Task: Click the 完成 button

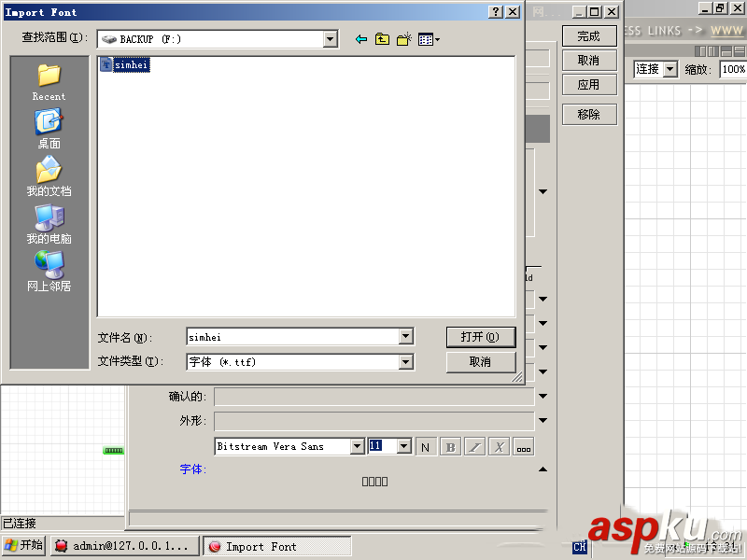Action: (x=589, y=36)
